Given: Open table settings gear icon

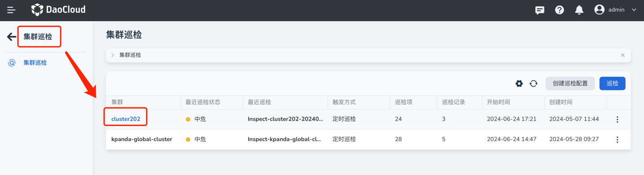Looking at the screenshot, I should point(519,83).
